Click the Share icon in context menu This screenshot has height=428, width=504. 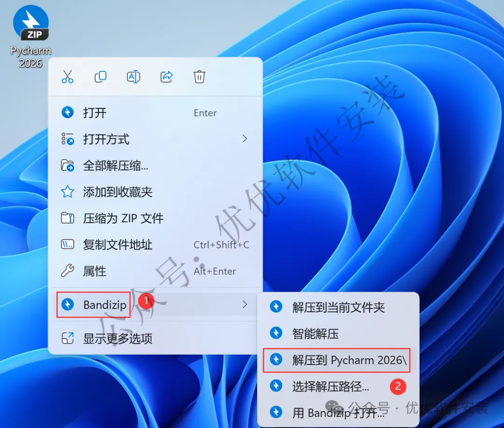click(167, 77)
